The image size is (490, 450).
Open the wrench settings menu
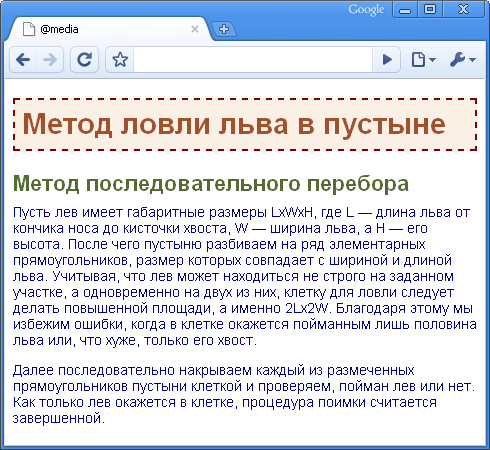463,60
